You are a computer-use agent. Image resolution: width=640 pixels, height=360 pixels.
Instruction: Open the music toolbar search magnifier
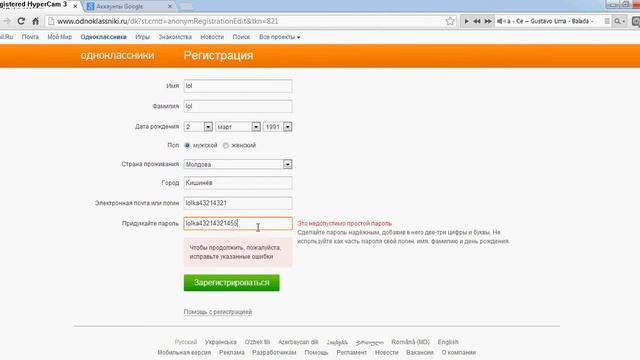click(619, 21)
